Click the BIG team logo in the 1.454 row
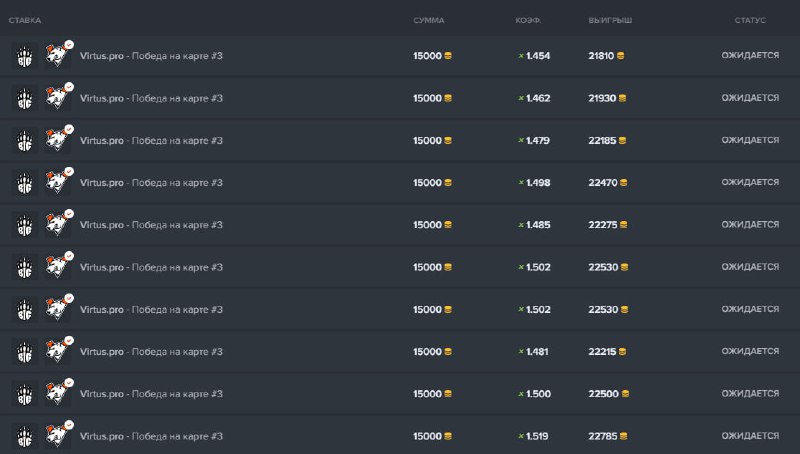This screenshot has width=800, height=454. (23, 56)
